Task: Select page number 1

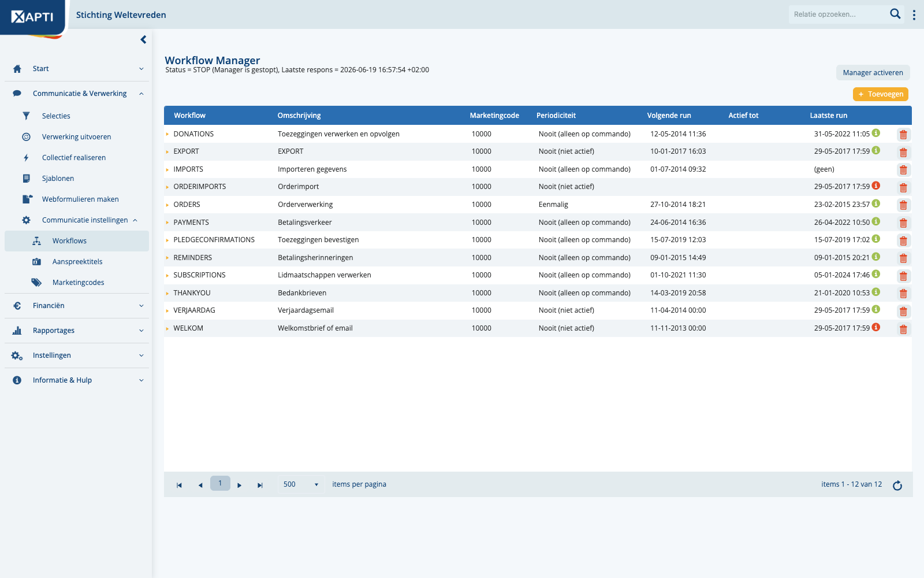Action: pos(220,483)
